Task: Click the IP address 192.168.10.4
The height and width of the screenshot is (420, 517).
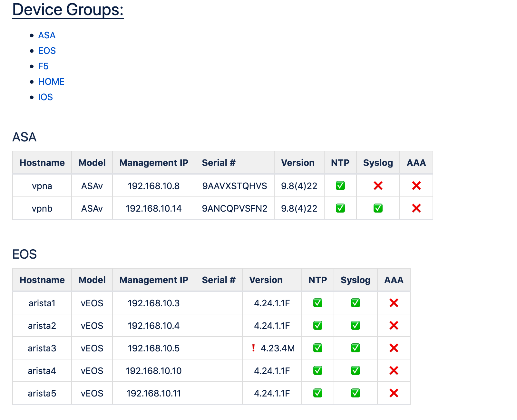Action: click(x=154, y=326)
